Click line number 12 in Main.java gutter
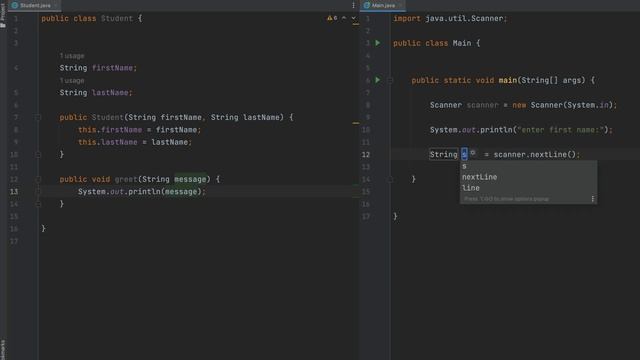 [366, 155]
